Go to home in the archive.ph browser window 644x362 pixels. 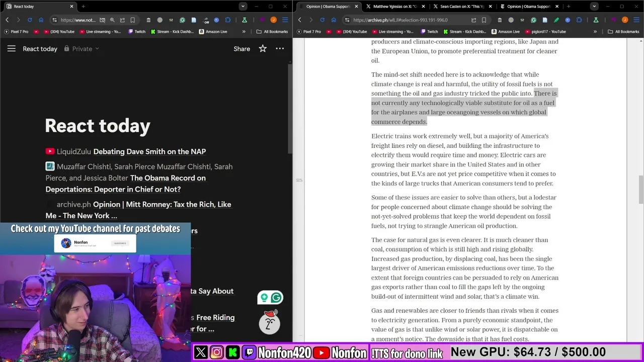[334, 20]
